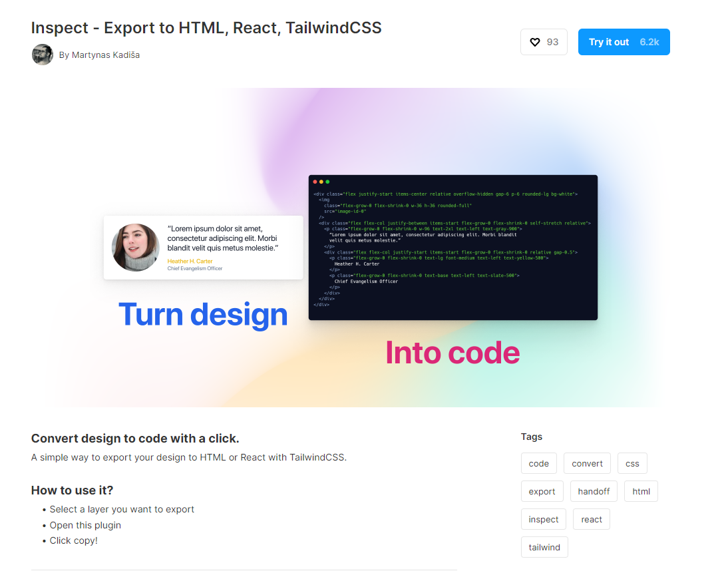Select the handoff tag
Screen dimensions: 728x571
[594, 491]
